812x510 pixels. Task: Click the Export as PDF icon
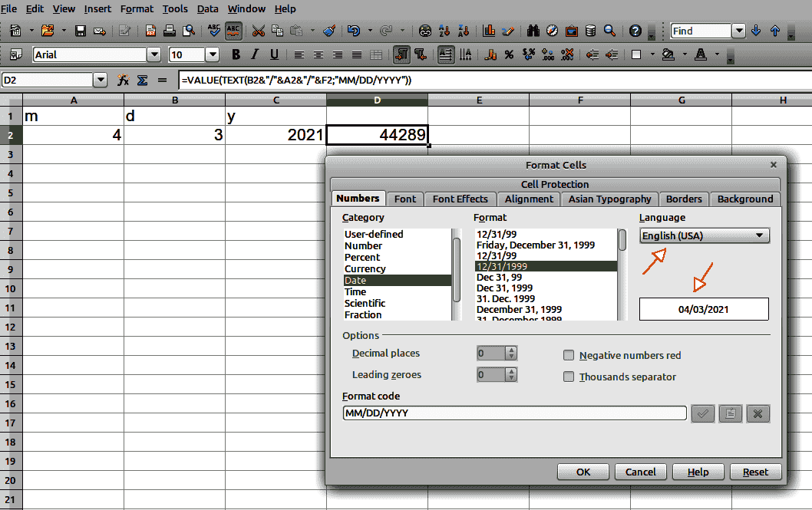tap(150, 31)
